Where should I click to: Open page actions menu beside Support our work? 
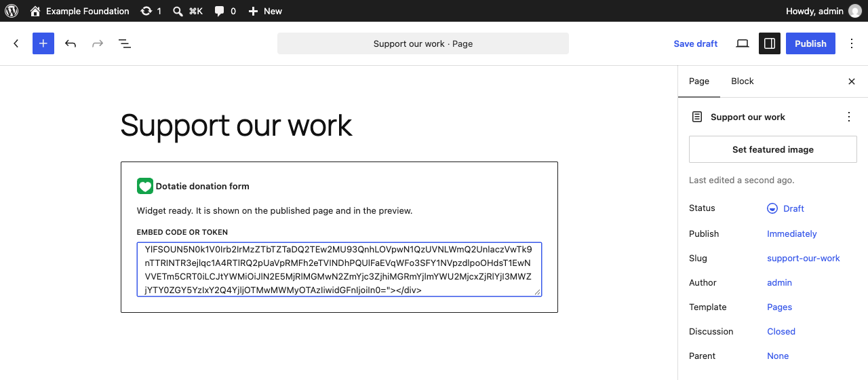[x=849, y=117]
